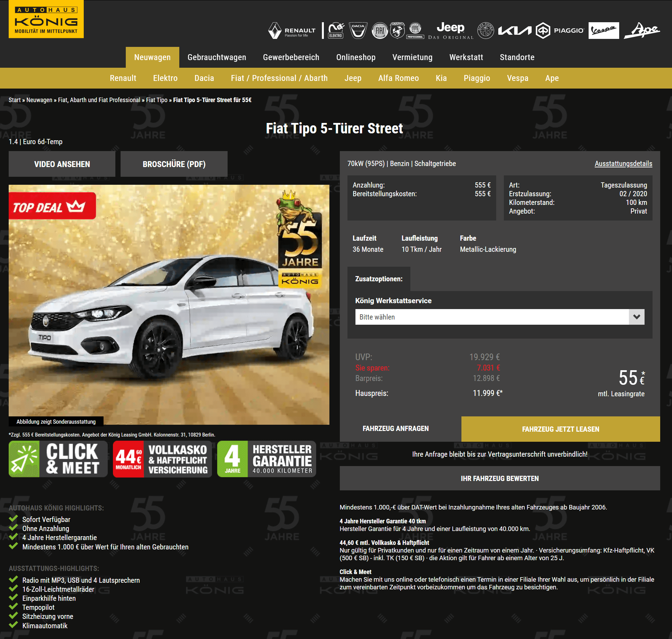Open the Gewerbebereich menu

click(291, 57)
